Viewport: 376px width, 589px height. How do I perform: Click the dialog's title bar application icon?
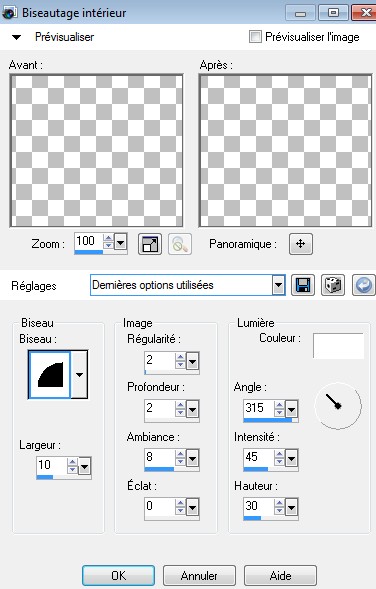pyautogui.click(x=9, y=13)
